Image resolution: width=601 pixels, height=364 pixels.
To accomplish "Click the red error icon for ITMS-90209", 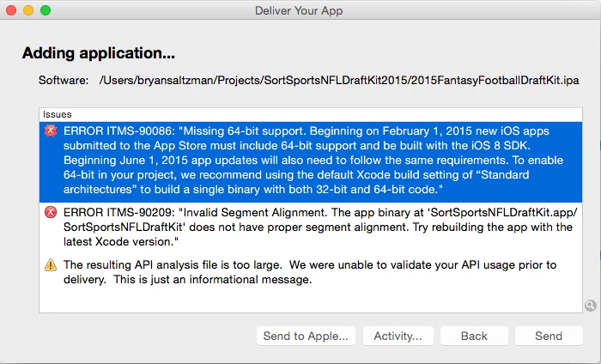I will coord(51,212).
